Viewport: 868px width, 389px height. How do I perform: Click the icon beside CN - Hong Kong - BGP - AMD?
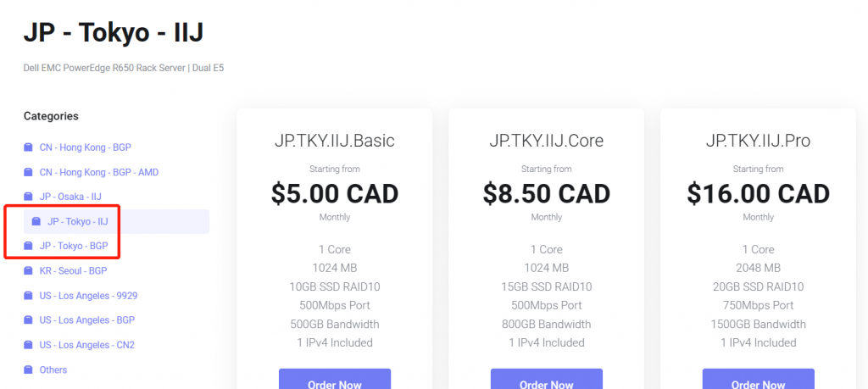point(28,172)
